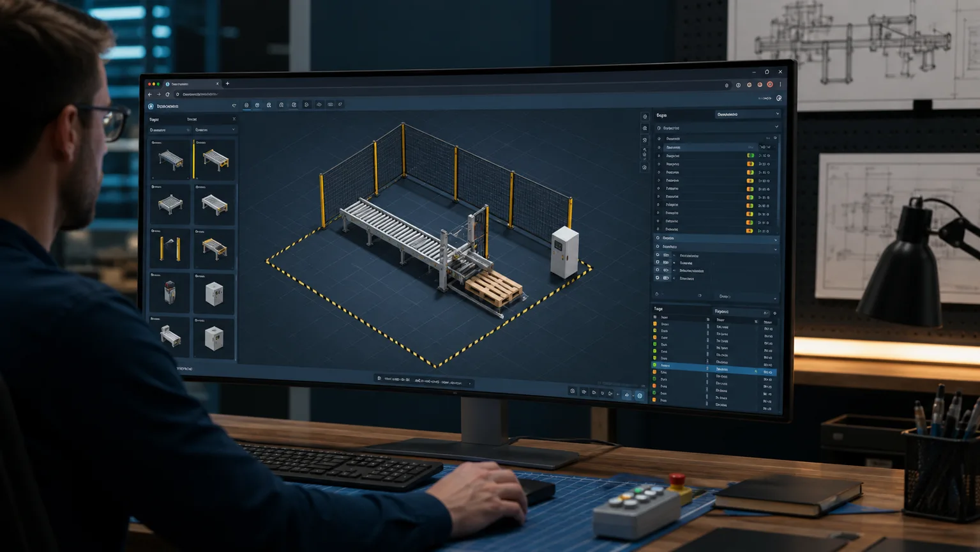Click the curved undo arrow in the top toolbar
Viewport: 980px width, 552px height.
click(x=234, y=105)
